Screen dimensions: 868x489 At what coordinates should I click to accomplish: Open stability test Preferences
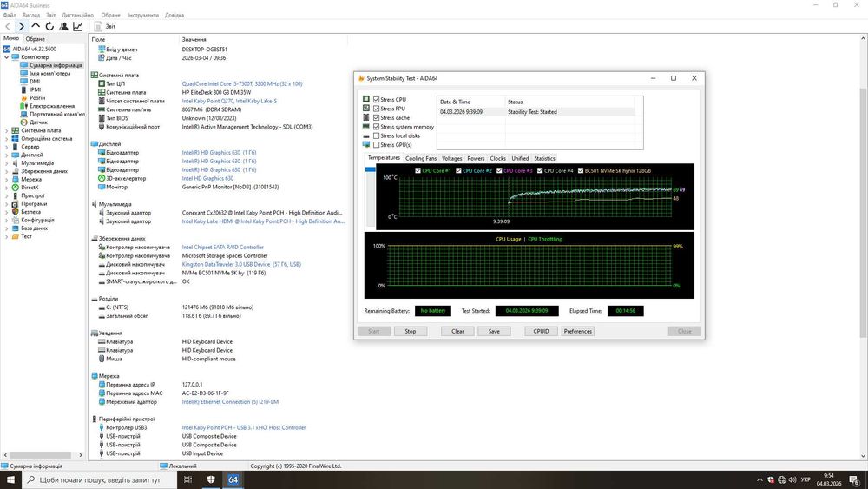[577, 331]
